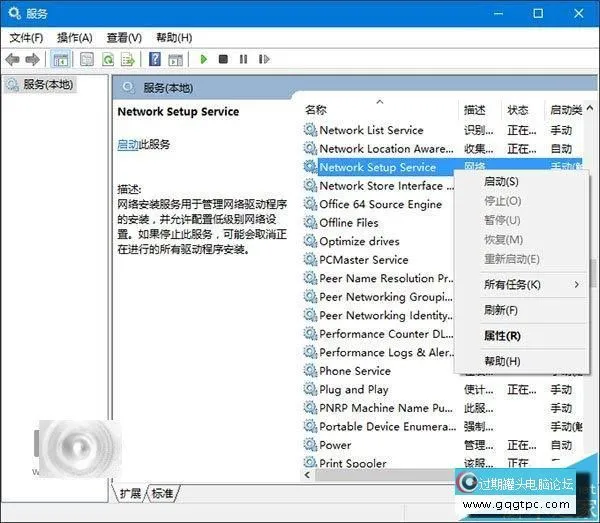Click the forward arrow in toolbar
Screen dimensions: 600x523
pyautogui.click(x=32, y=60)
